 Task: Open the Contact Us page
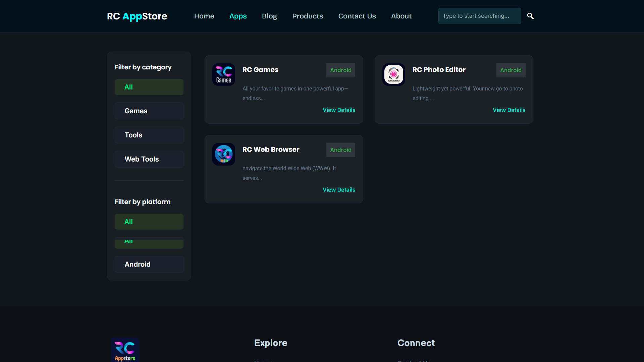357,16
